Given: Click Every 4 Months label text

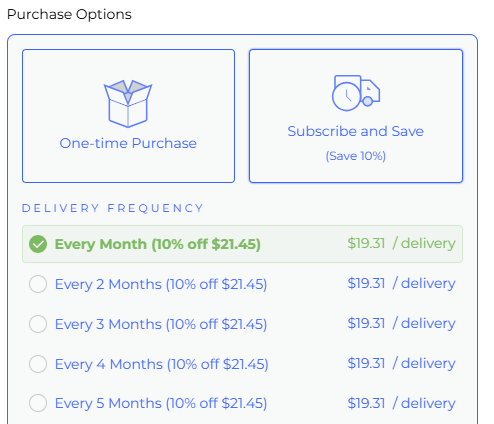Looking at the screenshot, I should tap(162, 364).
